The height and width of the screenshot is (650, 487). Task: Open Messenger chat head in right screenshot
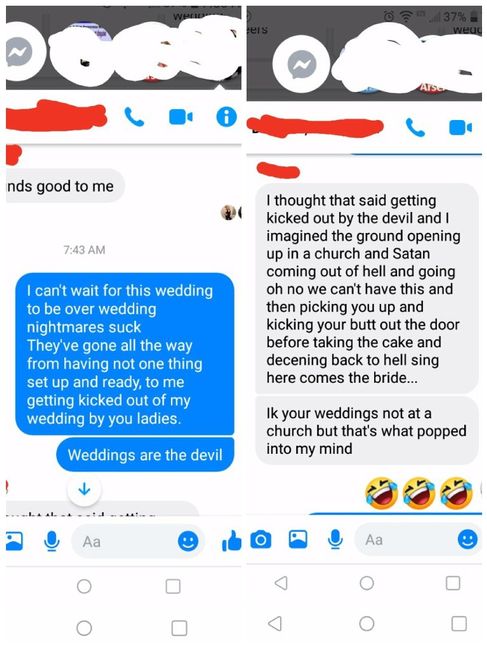coord(302,65)
